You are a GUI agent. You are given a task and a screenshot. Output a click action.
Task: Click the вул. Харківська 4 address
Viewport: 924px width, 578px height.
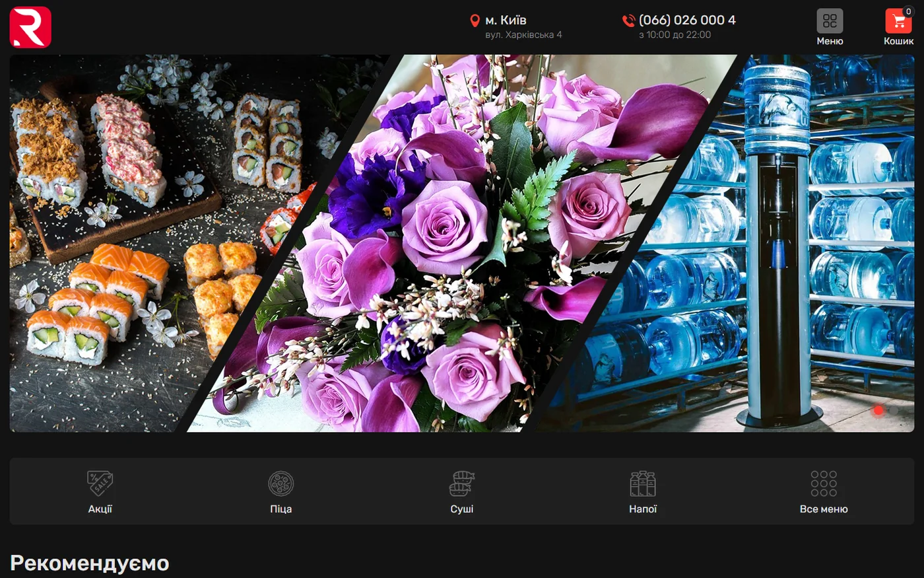point(523,35)
